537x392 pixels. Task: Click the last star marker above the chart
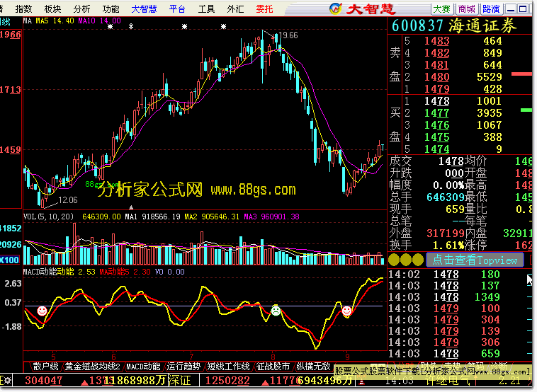point(223,26)
